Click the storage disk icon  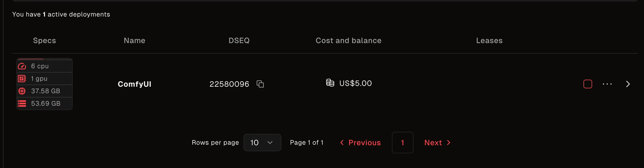[x=22, y=104]
